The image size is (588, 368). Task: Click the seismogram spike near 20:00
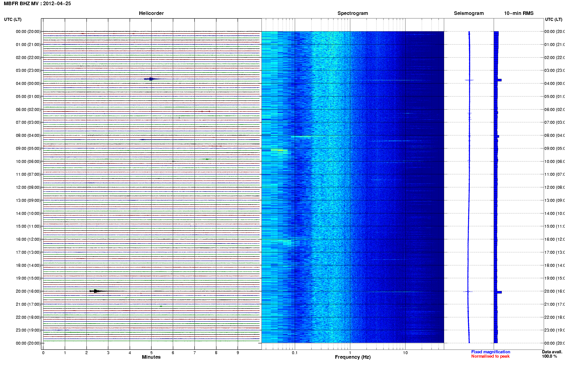468,292
